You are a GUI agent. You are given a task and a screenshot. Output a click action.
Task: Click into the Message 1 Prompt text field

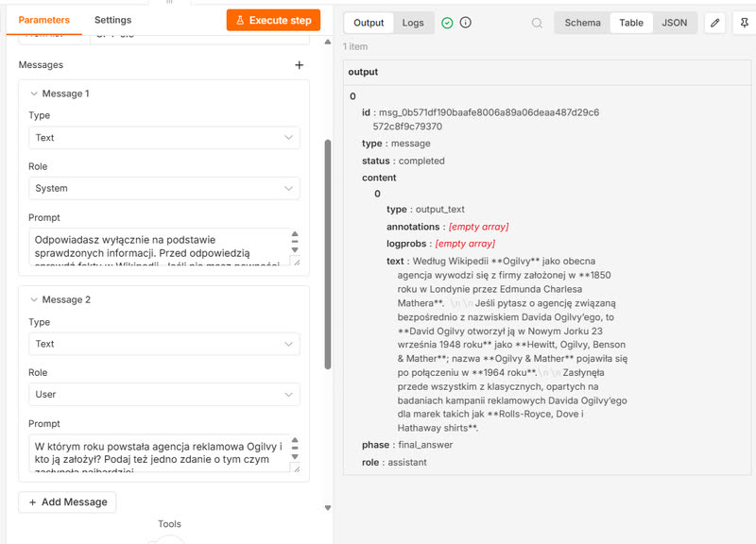159,246
